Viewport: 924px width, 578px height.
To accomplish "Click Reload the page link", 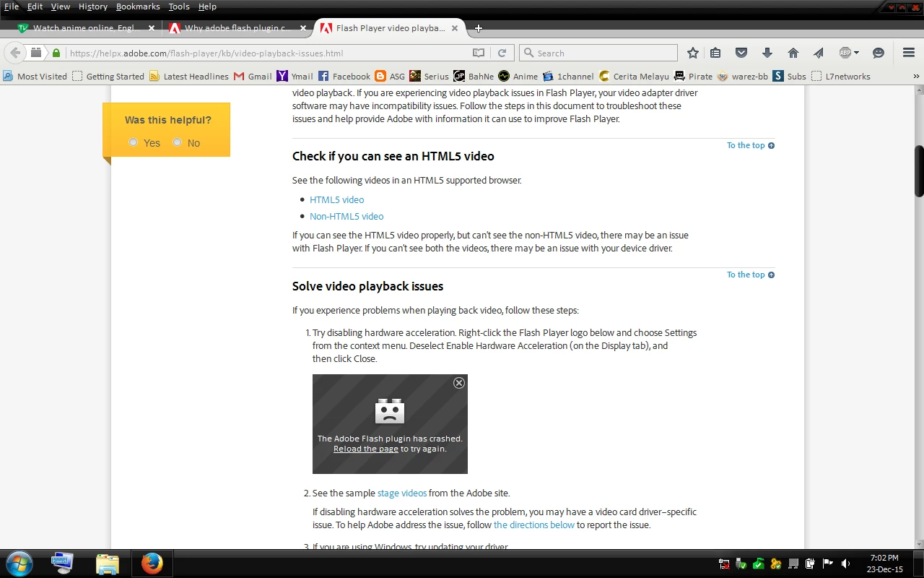I will [366, 449].
